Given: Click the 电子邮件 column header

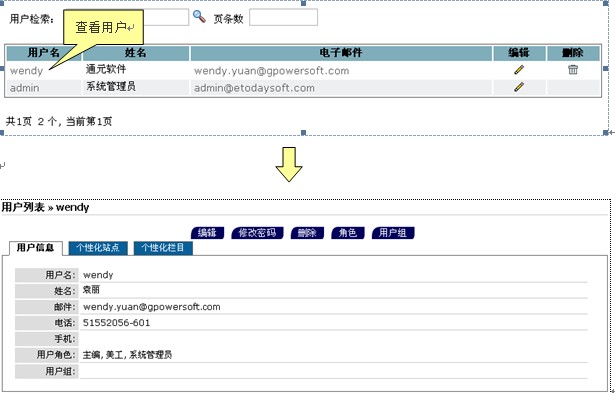Looking at the screenshot, I should click(341, 53).
